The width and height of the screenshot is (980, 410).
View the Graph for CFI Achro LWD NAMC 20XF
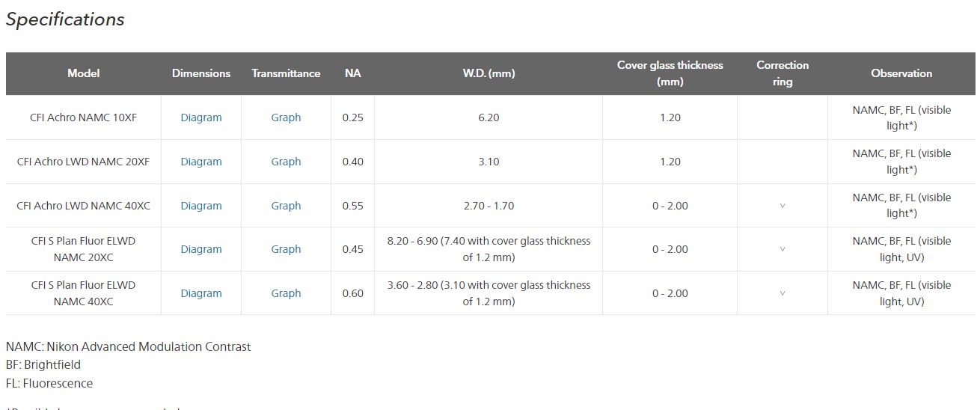coord(286,162)
